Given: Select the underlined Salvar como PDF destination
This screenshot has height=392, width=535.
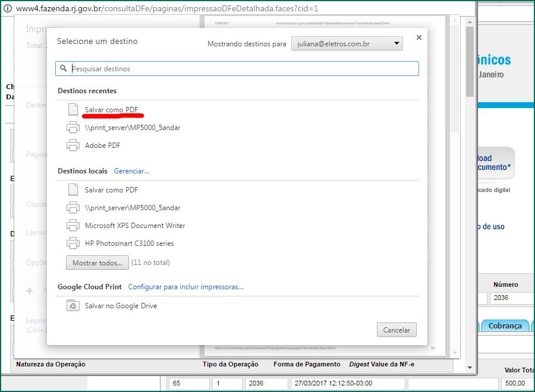Looking at the screenshot, I should click(x=111, y=110).
